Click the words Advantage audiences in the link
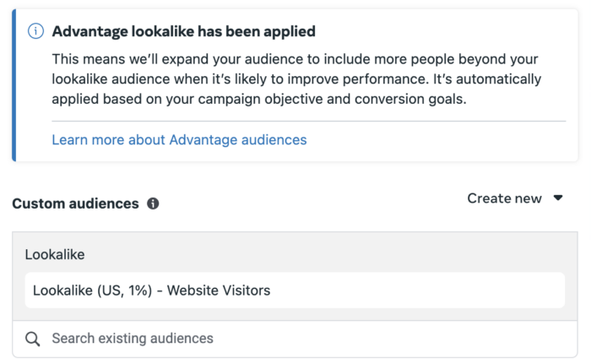This screenshot has height=364, width=591. click(x=238, y=140)
